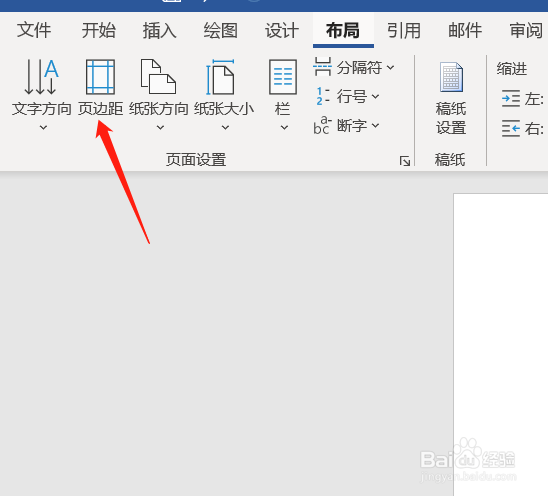Expand the 栏 dropdown arrow

284,128
